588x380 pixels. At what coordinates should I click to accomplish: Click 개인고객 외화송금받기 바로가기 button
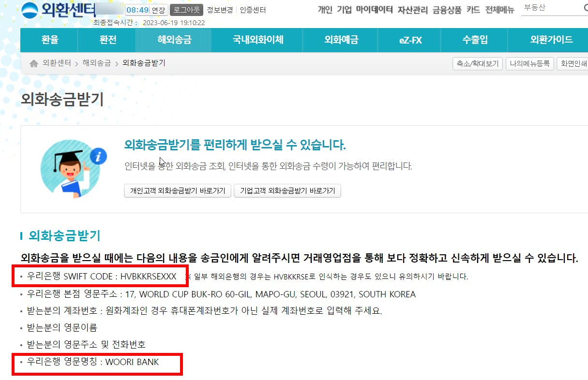pos(178,191)
